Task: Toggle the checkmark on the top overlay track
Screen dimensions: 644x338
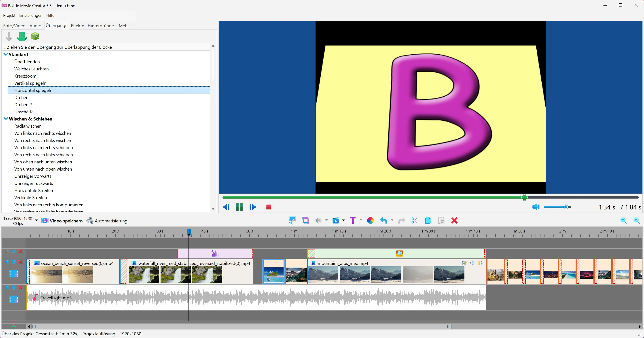Action: click(14, 251)
